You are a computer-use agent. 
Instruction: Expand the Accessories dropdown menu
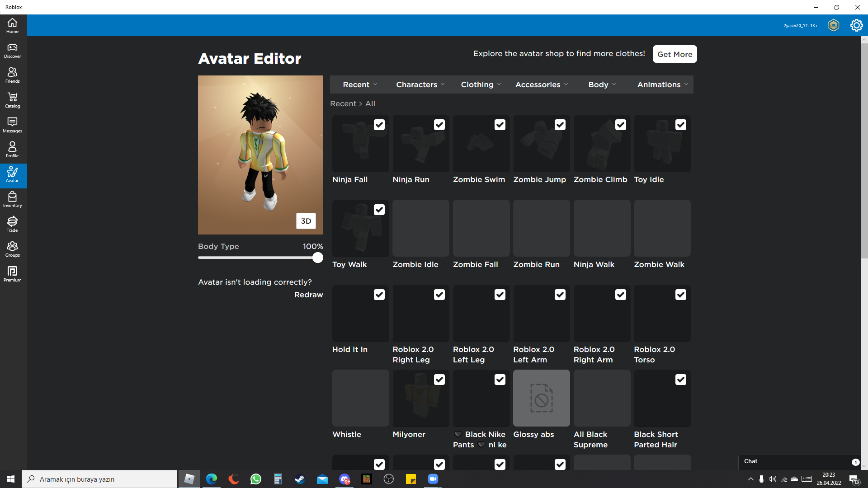(542, 84)
